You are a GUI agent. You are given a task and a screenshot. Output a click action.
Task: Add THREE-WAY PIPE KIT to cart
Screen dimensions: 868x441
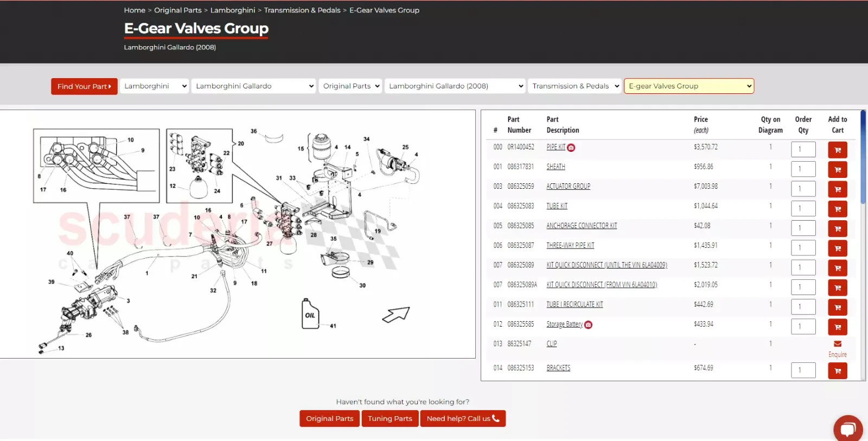tap(838, 248)
